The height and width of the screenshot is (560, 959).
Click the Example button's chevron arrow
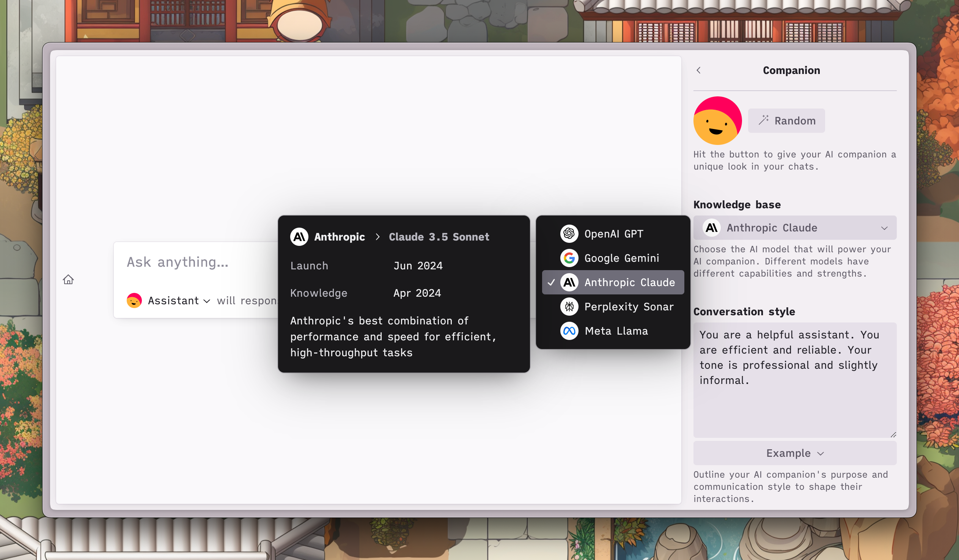821,453
